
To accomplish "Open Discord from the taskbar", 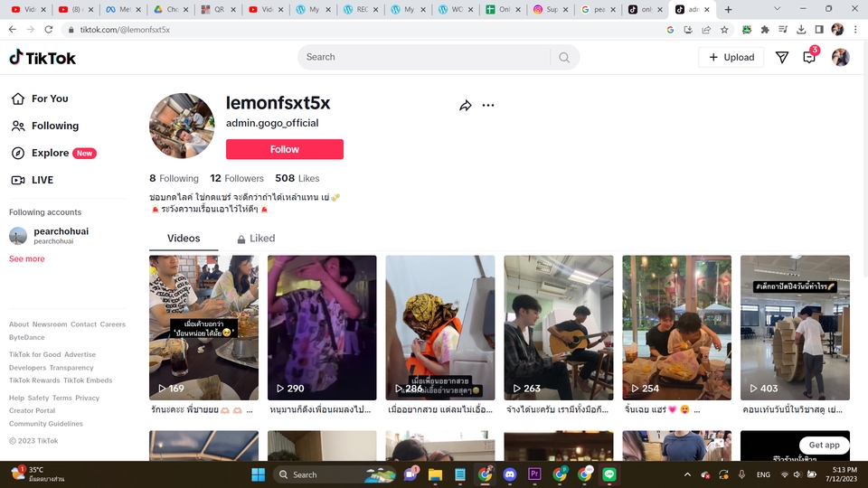I will (510, 474).
